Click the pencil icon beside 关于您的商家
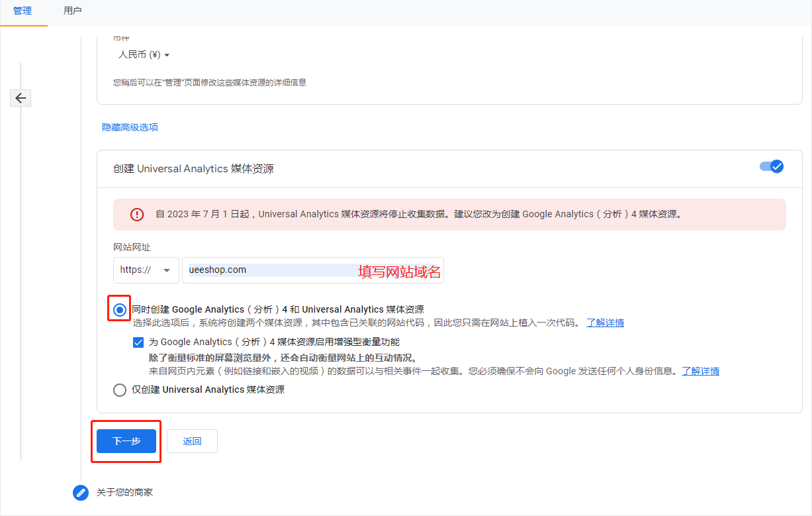812x516 pixels. tap(81, 493)
